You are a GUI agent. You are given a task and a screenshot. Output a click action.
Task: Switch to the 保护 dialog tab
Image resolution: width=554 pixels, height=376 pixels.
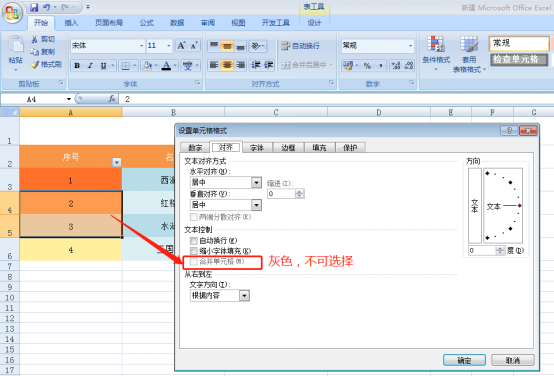click(x=350, y=147)
